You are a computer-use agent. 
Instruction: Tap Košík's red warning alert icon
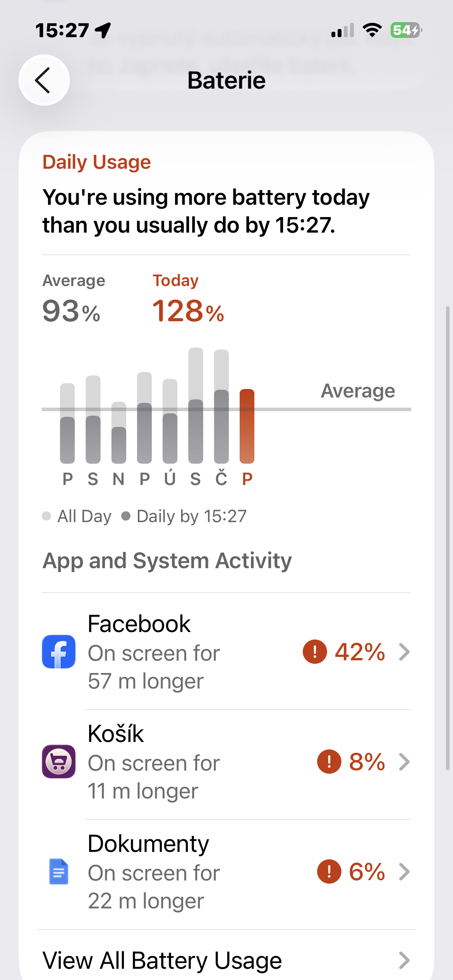329,761
